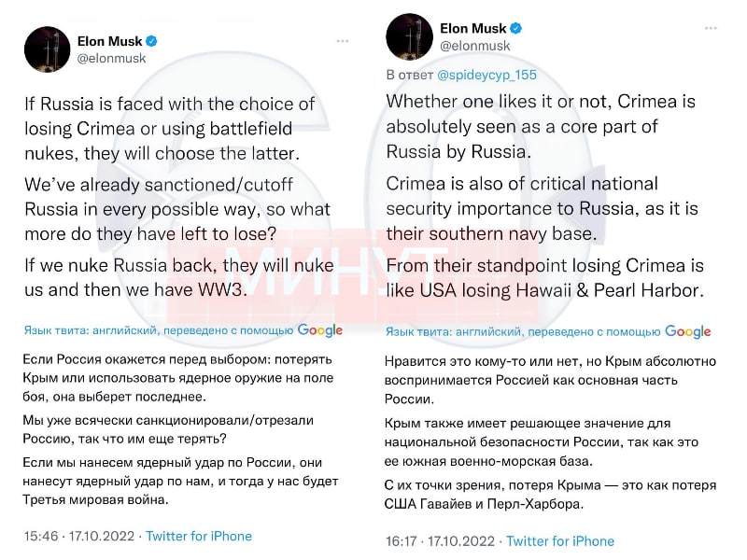Open Twitter for iPhone link, right tweet
747x560 pixels.
[x=560, y=541]
